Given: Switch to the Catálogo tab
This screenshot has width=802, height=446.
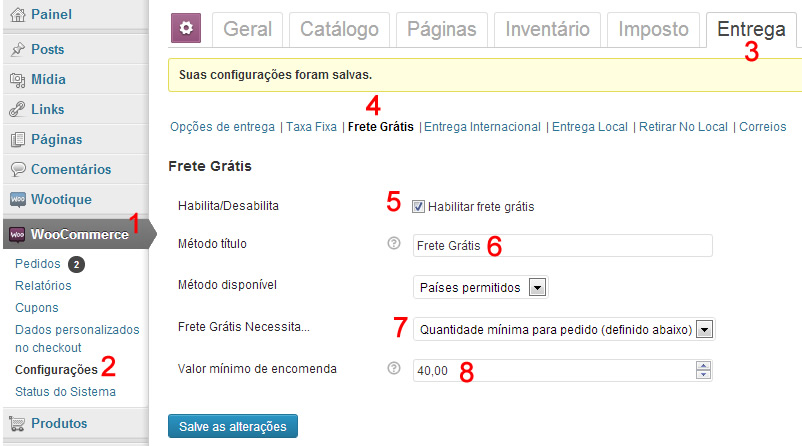Looking at the screenshot, I should tap(339, 30).
